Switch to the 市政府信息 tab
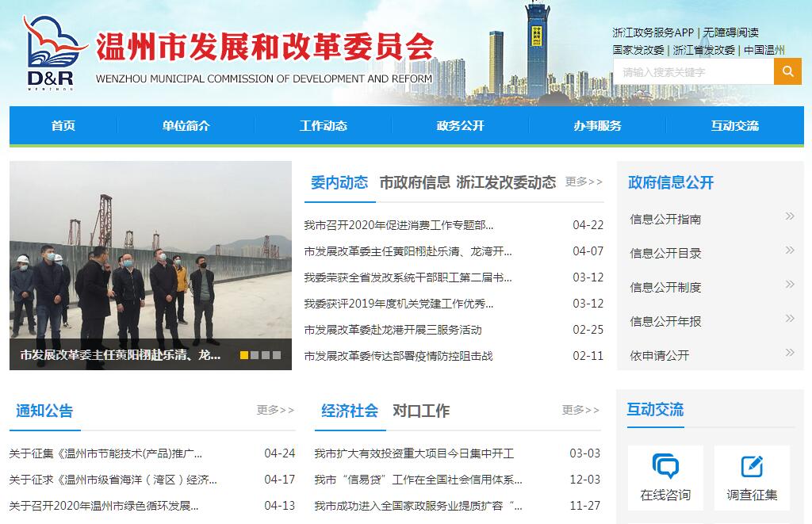 tap(415, 182)
